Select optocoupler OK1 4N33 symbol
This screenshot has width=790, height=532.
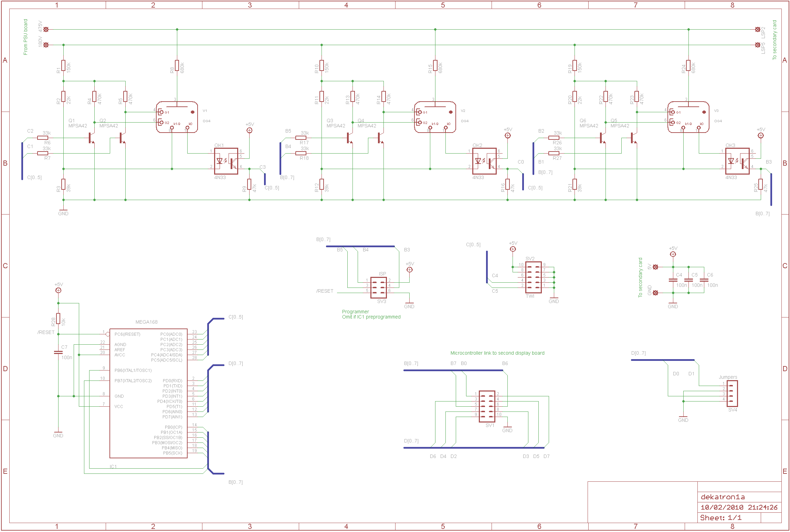[x=226, y=161]
